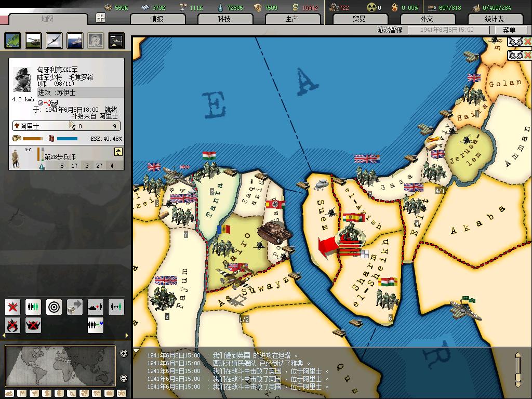Click the bullseye target order icon
The width and height of the screenshot is (532, 399).
point(54,307)
